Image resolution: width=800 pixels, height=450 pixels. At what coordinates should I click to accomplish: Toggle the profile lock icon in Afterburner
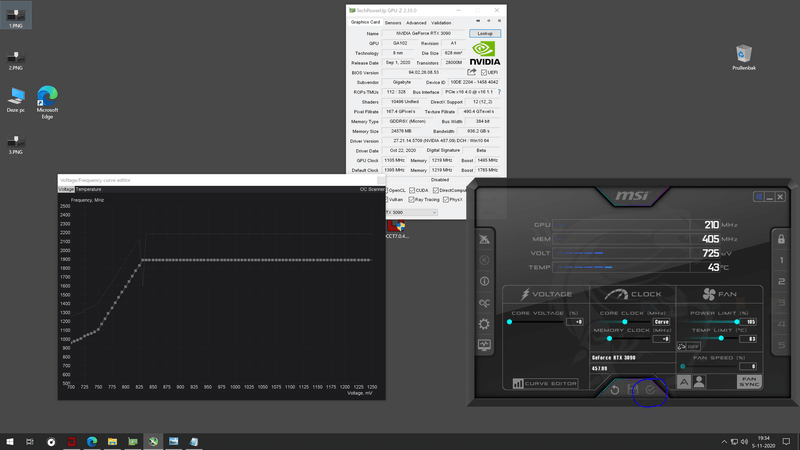781,239
